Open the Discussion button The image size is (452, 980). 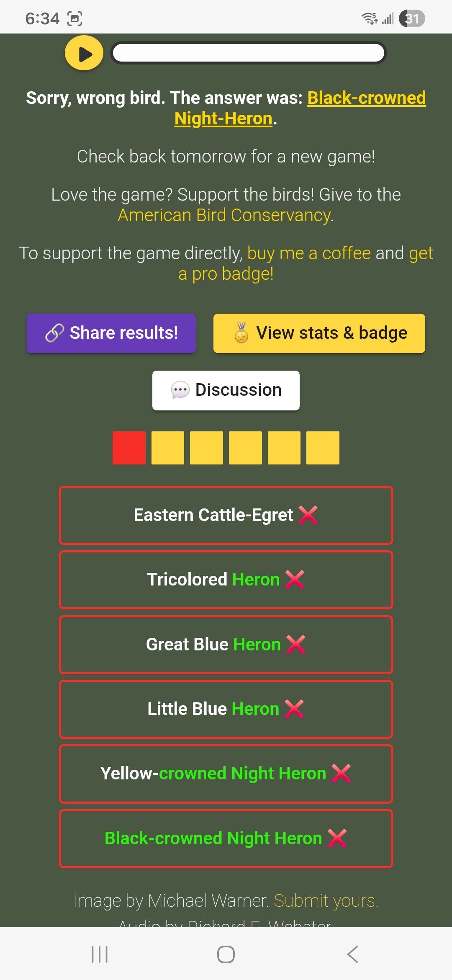226,390
